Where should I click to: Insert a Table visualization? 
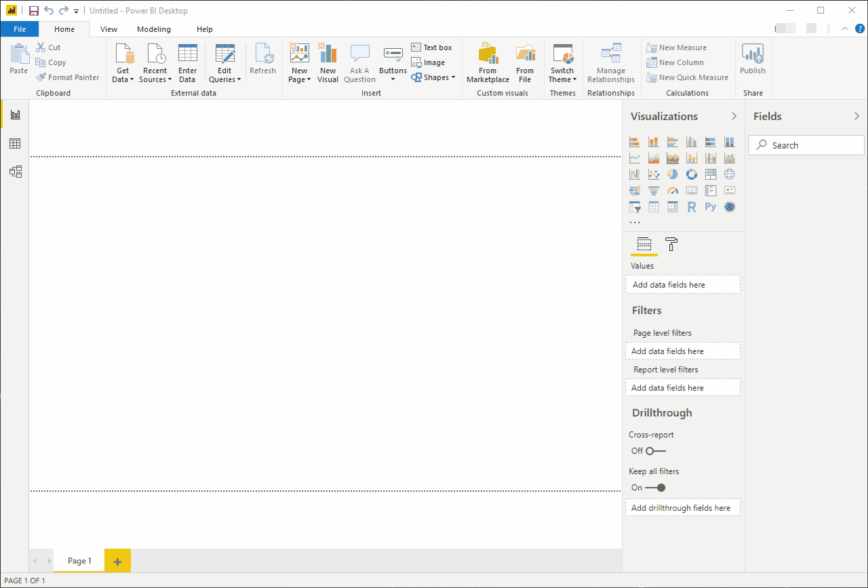tap(654, 207)
